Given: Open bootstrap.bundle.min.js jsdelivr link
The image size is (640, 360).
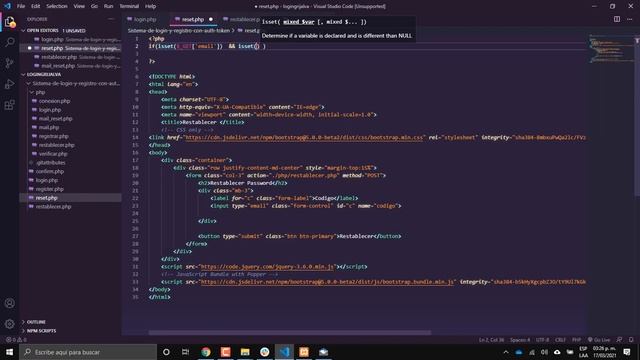Looking at the screenshot, I should (327, 282).
